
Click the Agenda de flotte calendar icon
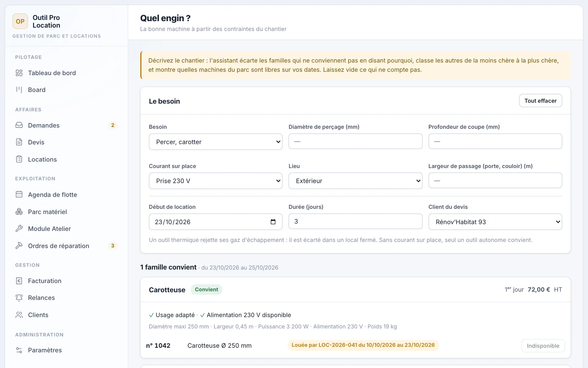click(x=19, y=194)
